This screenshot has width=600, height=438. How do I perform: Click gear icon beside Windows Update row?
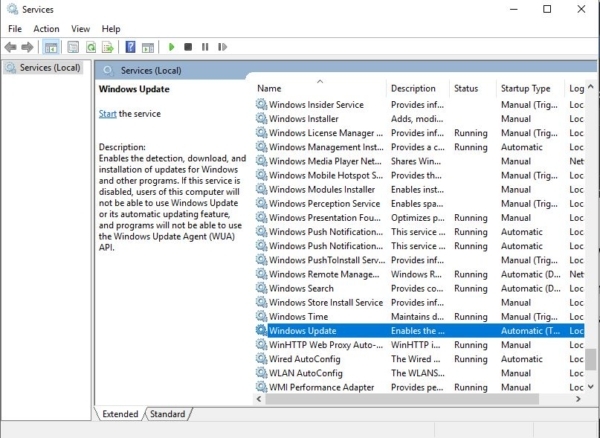pos(261,331)
